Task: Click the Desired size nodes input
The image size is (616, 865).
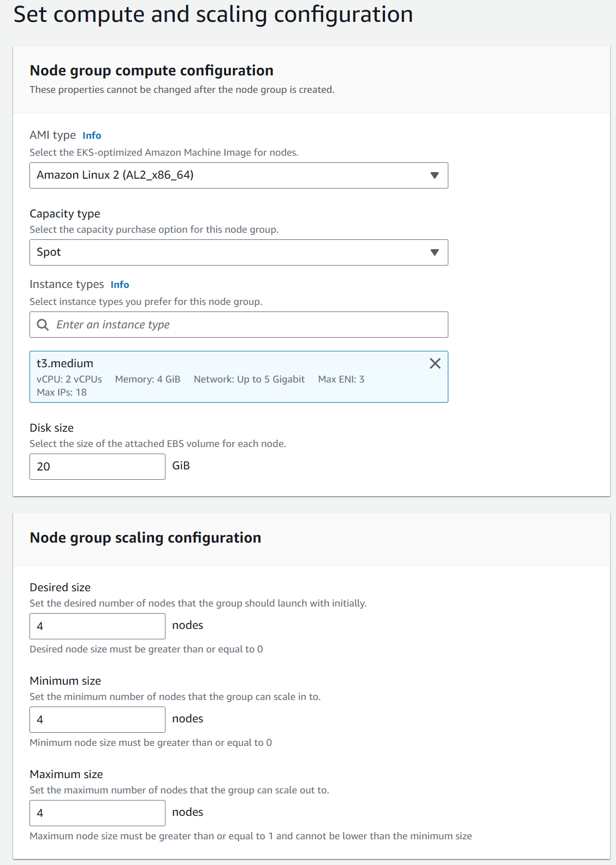Action: (x=97, y=626)
